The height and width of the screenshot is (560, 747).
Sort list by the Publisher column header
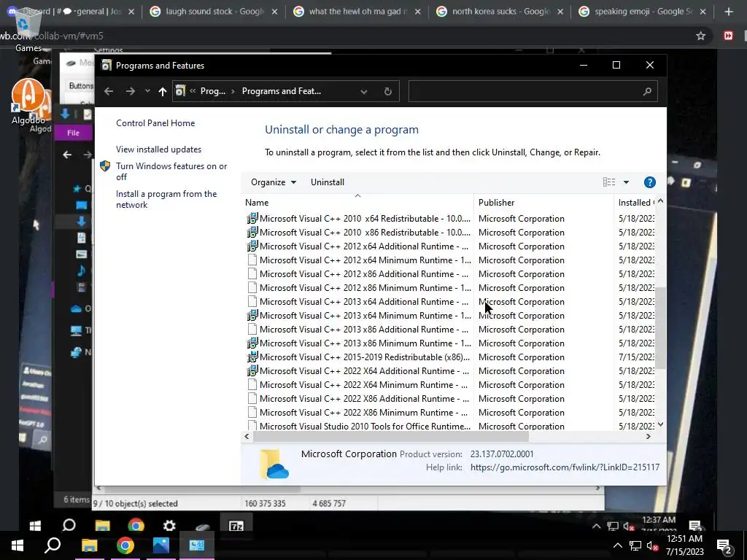coord(543,203)
